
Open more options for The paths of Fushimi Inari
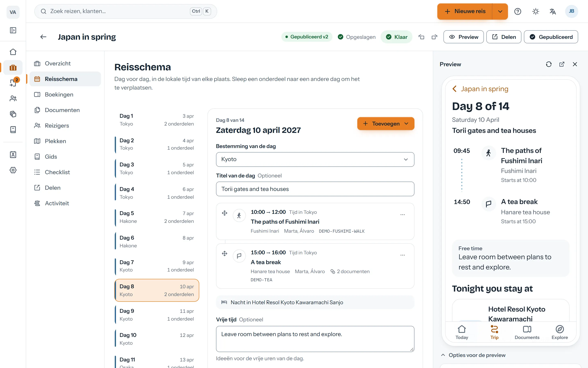[x=403, y=215]
